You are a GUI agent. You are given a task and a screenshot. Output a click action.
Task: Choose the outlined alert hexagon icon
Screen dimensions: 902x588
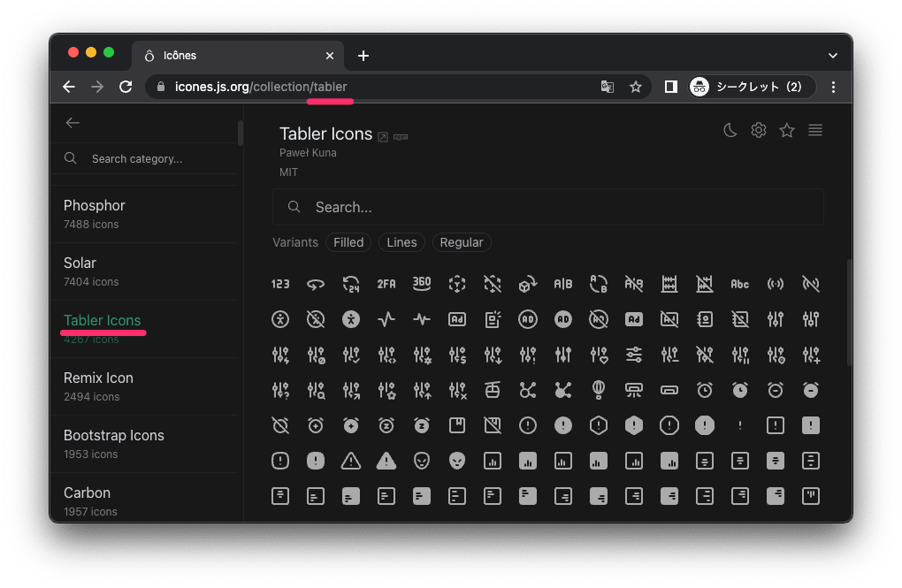tap(599, 425)
